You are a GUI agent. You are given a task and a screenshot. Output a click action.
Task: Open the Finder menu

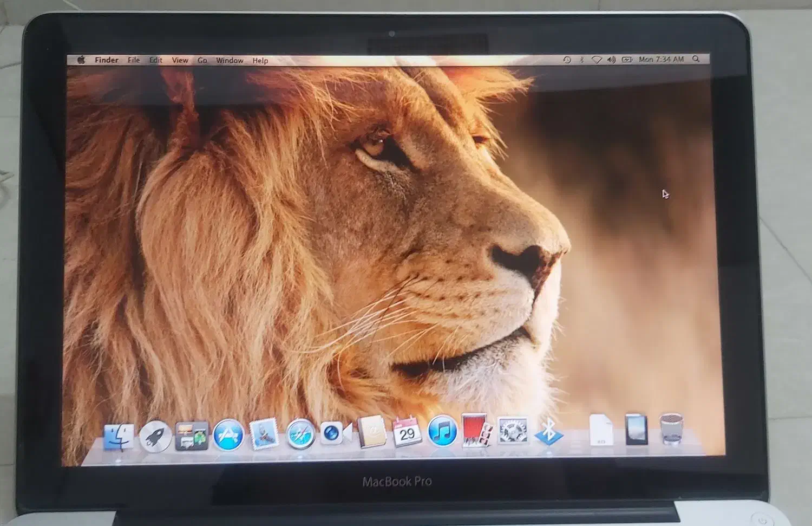tap(107, 60)
